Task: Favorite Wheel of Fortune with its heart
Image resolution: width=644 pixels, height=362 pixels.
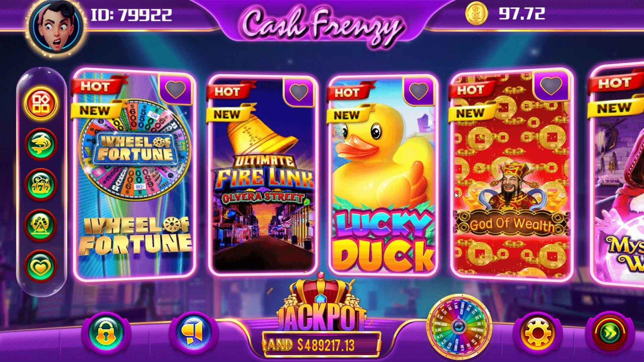Action: (x=175, y=89)
